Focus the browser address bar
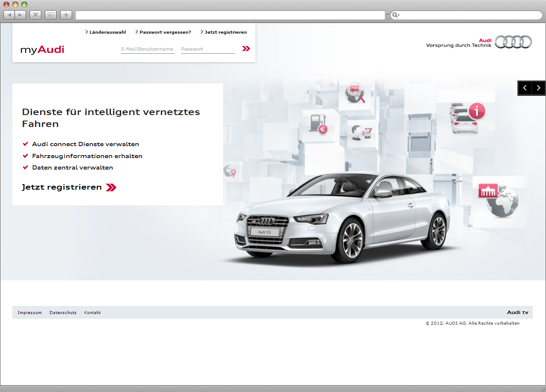The height and width of the screenshot is (392, 546). pyautogui.click(x=230, y=15)
